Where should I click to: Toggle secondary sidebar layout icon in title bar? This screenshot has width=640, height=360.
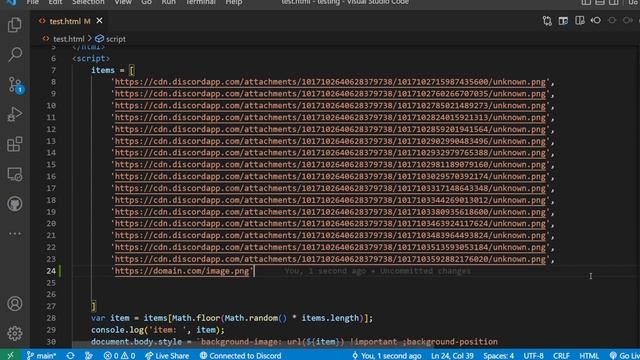coord(614,2)
